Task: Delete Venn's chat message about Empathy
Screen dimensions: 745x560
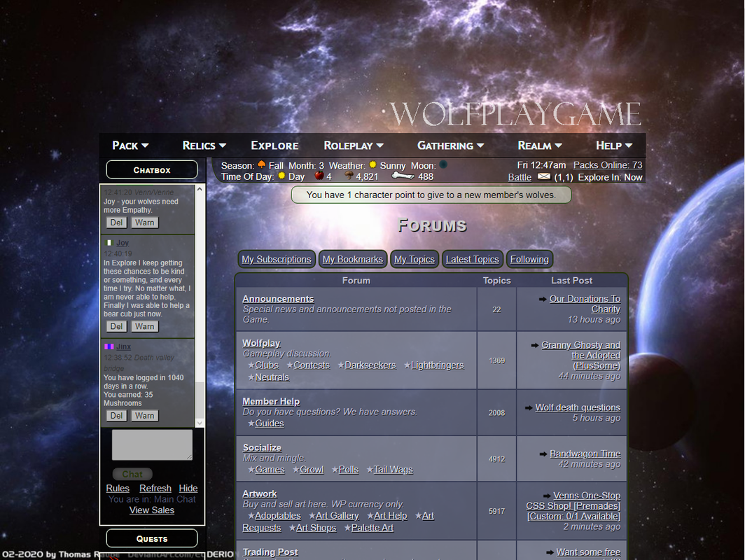Action: 116,223
